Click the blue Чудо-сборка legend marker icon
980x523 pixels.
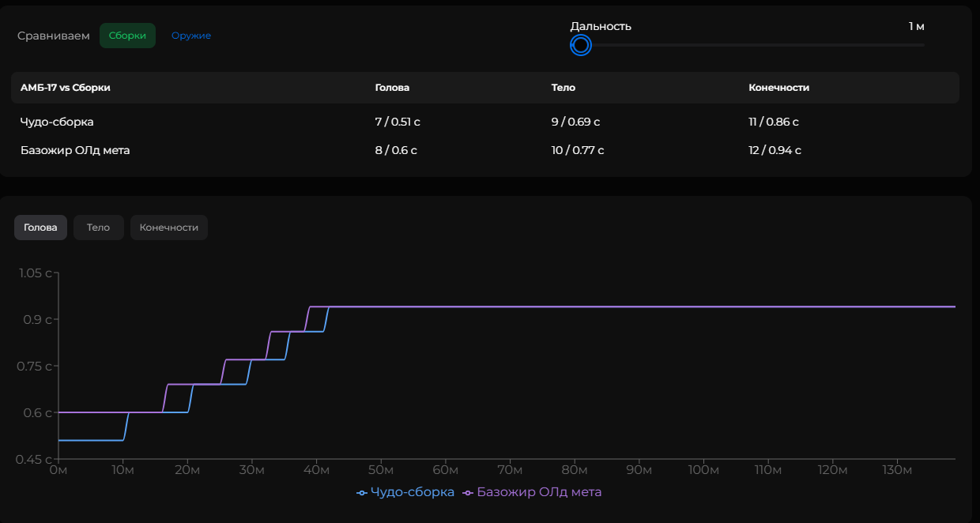[x=362, y=492]
